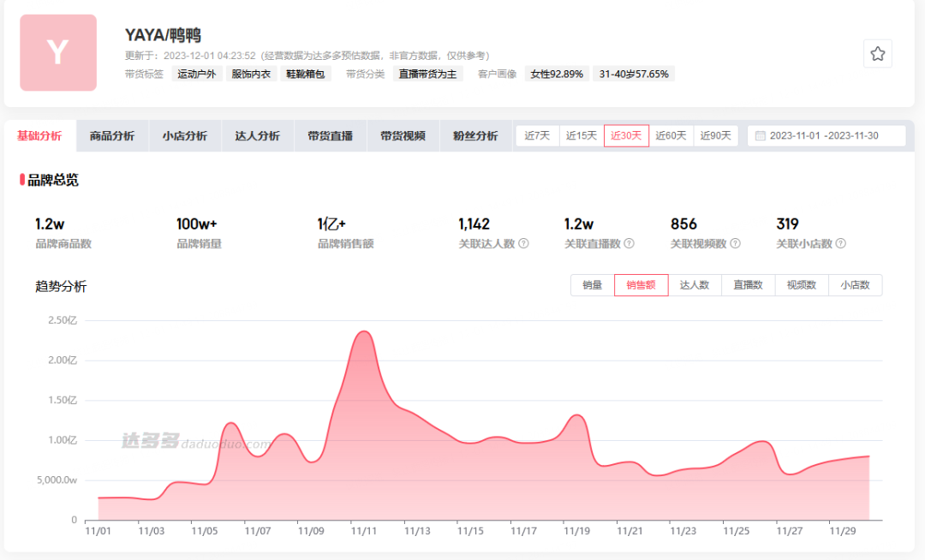This screenshot has width=925, height=560.
Task: Click help icon beside 关联直播数
Action: pos(630,243)
